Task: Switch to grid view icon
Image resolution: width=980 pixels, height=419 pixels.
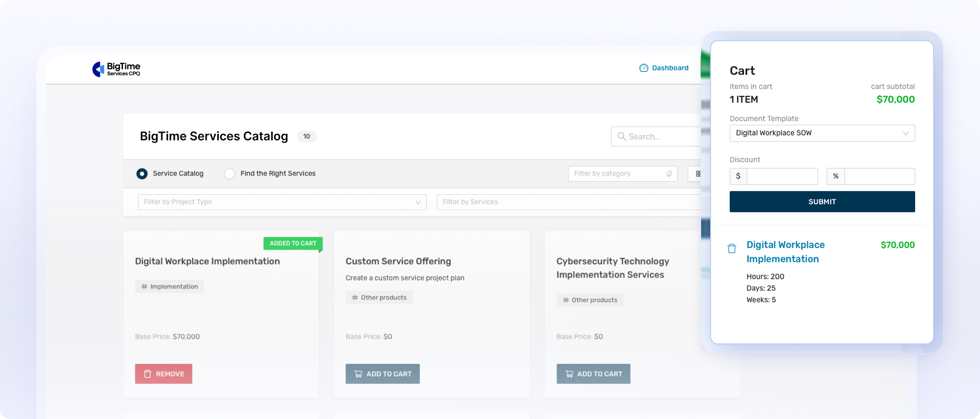Action: pos(698,174)
